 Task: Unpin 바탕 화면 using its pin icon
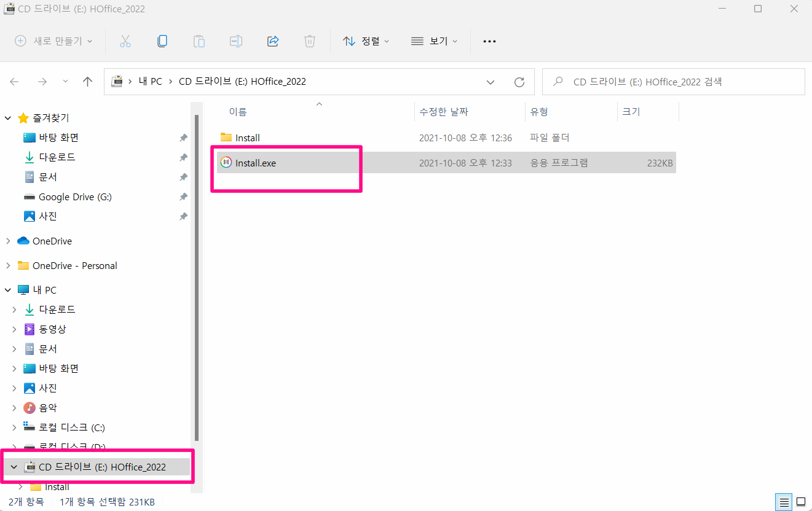pos(183,138)
